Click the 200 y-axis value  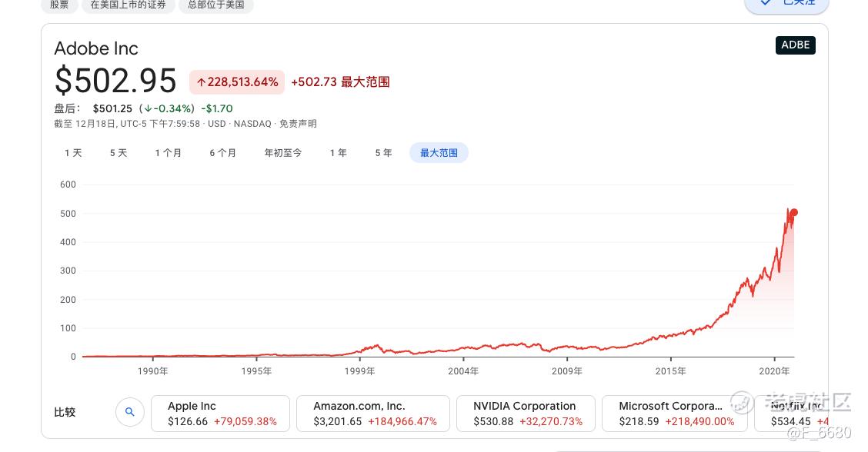68,299
